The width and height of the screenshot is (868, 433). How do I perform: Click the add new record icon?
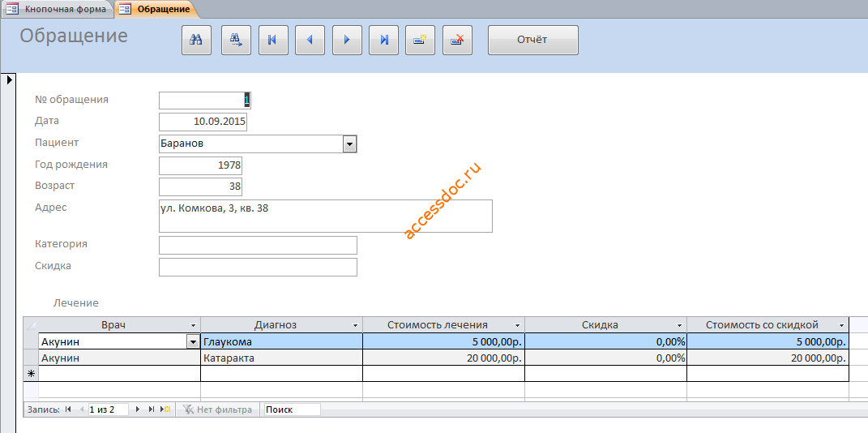coord(420,40)
